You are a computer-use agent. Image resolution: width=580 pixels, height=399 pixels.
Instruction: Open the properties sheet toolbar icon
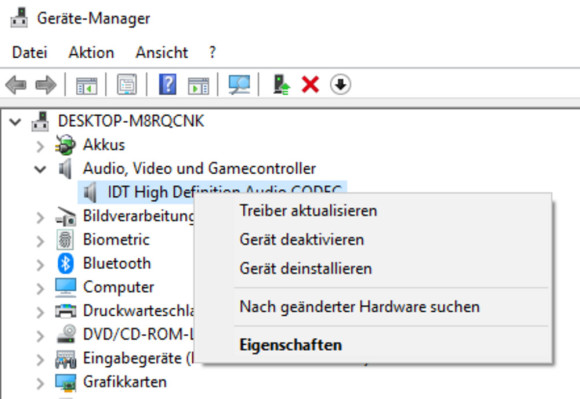click(x=127, y=84)
